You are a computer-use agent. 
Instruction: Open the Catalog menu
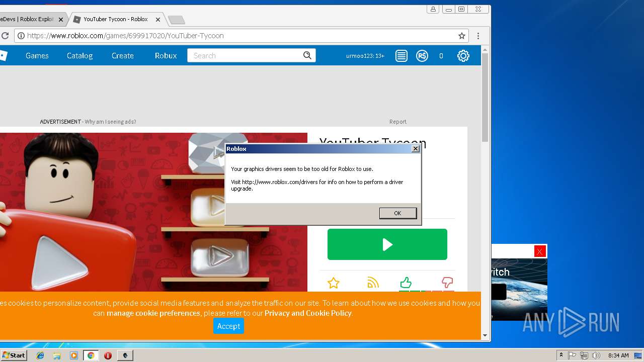pyautogui.click(x=79, y=56)
